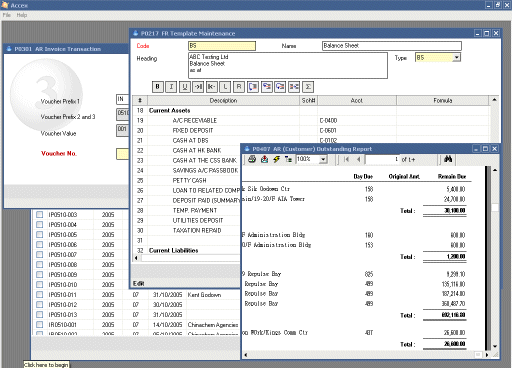Check the box for IP0510-007
Image resolution: width=512 pixels, height=368 pixels.
point(39,255)
